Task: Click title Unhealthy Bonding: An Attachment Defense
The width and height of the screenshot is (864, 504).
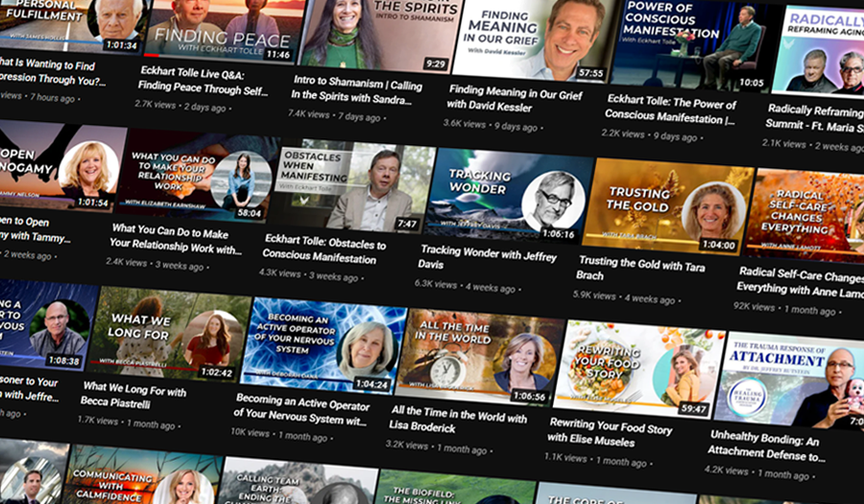Action: 766,446
